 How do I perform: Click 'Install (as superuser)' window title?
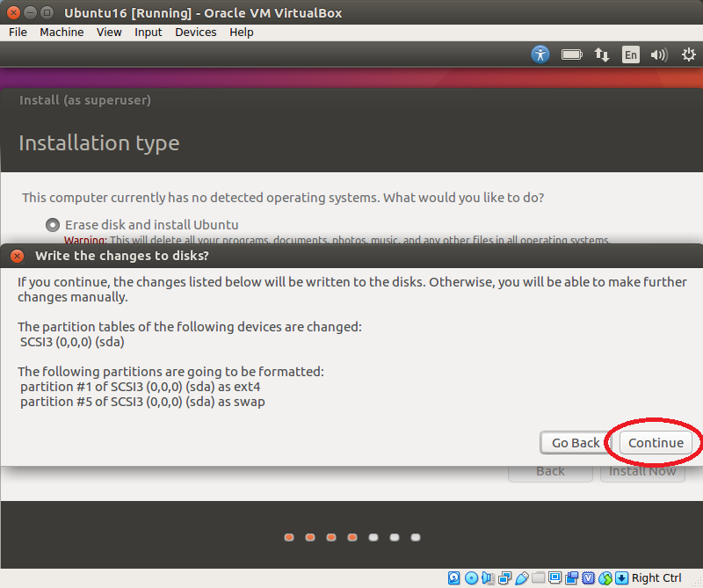[84, 100]
